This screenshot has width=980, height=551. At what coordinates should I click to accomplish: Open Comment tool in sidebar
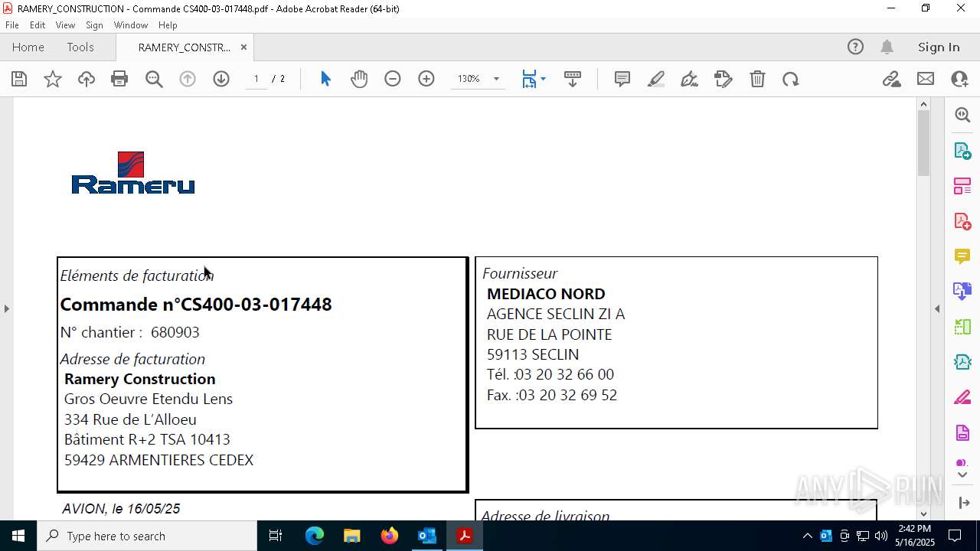pyautogui.click(x=962, y=256)
